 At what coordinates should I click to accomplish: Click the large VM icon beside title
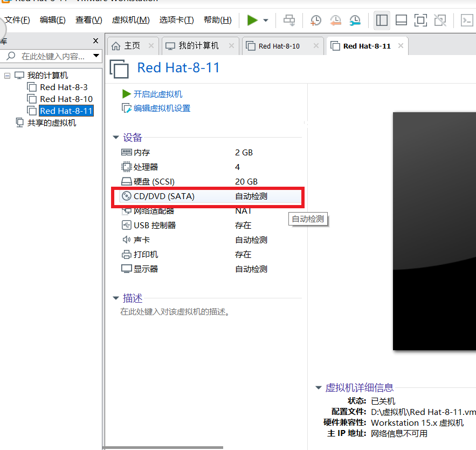pos(119,69)
